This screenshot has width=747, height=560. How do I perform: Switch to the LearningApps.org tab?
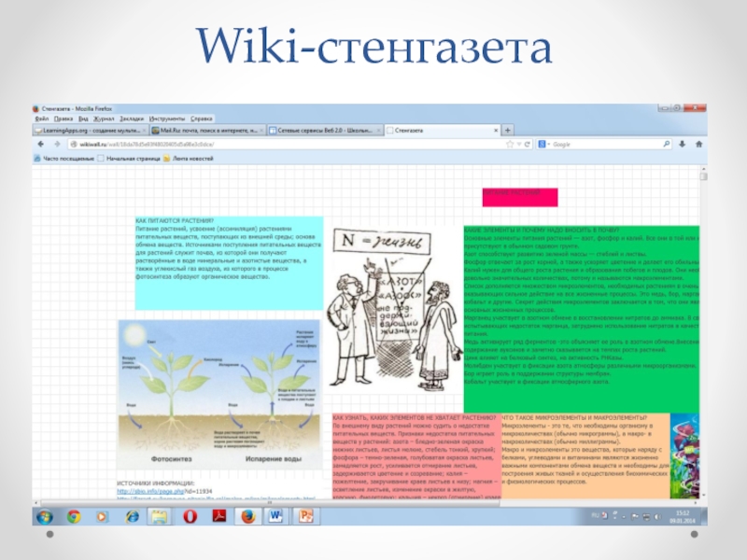(x=91, y=130)
